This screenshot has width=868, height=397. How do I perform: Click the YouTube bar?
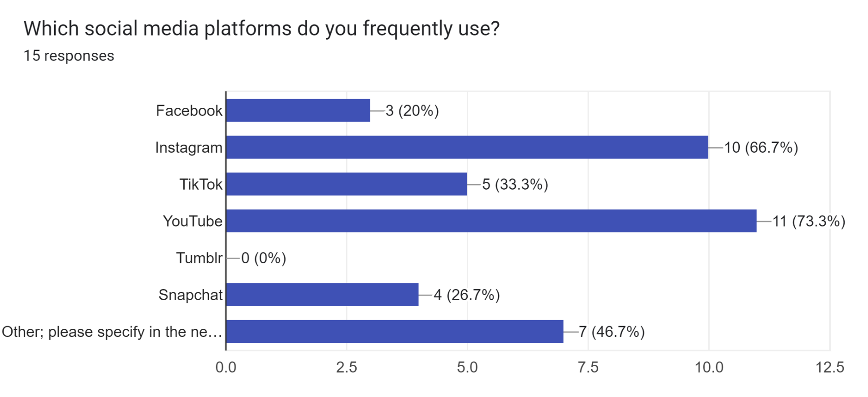click(x=491, y=221)
